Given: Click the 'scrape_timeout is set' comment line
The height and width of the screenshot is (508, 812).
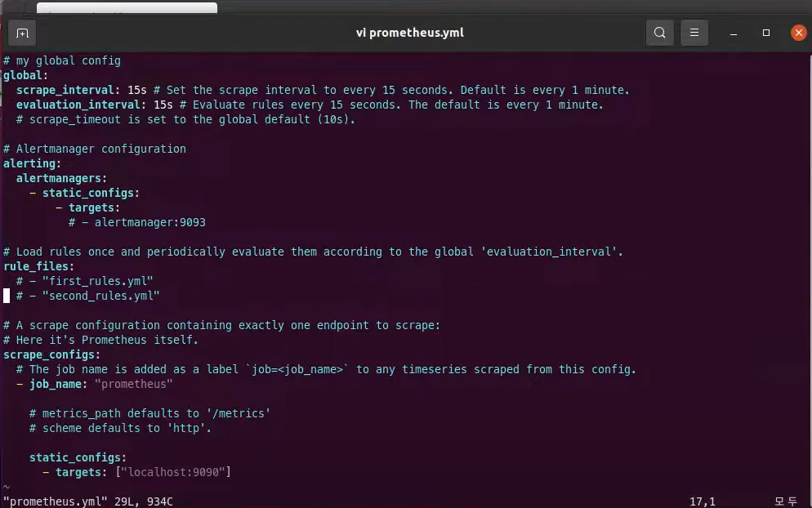Looking at the screenshot, I should click(x=186, y=119).
